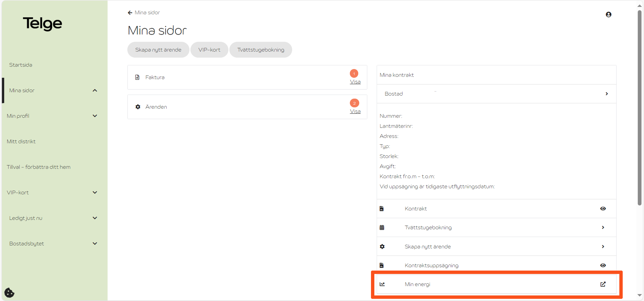Click the Mina kontrakt heading
Viewport: 644px width, 301px height.
pyautogui.click(x=396, y=75)
